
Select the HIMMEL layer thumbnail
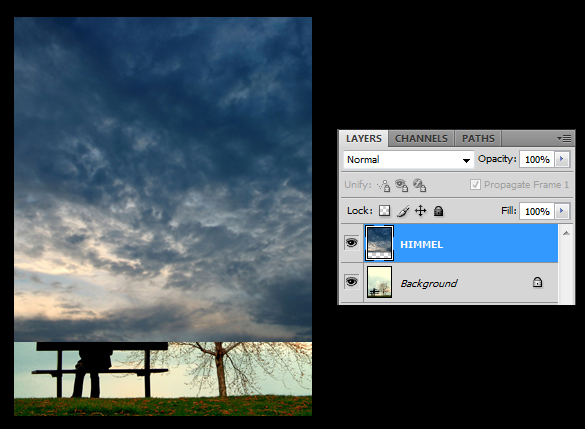click(379, 243)
